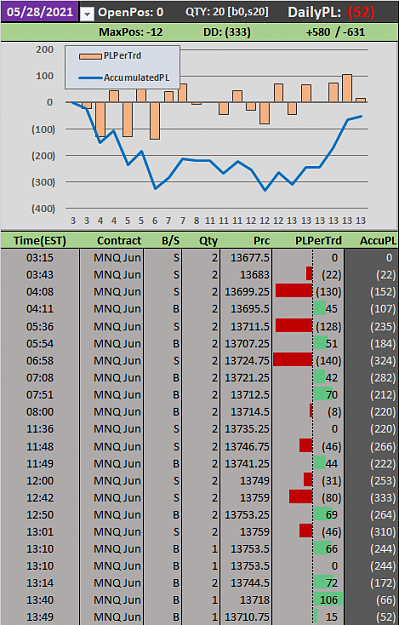Click the (140) PLPerTrd cell
This screenshot has width=399, height=625.
pyautogui.click(x=308, y=361)
